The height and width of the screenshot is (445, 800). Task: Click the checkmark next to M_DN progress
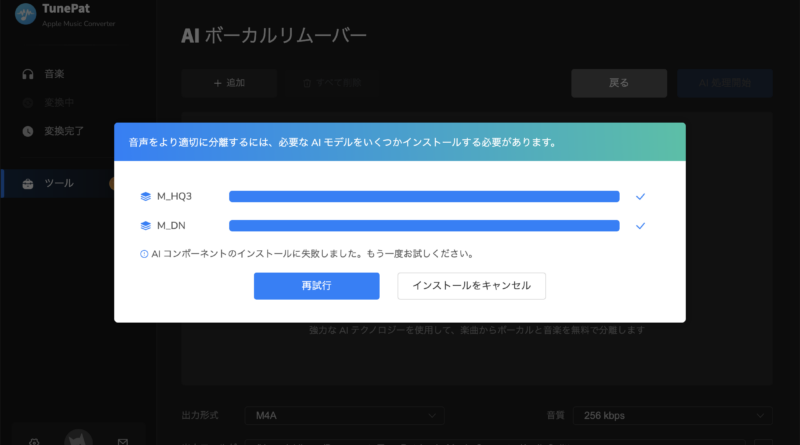(640, 226)
